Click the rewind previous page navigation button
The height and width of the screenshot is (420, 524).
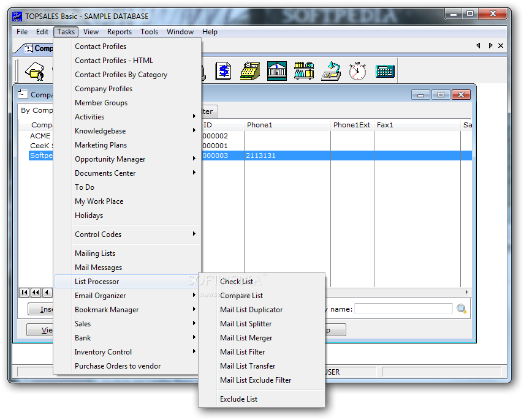pos(36,293)
